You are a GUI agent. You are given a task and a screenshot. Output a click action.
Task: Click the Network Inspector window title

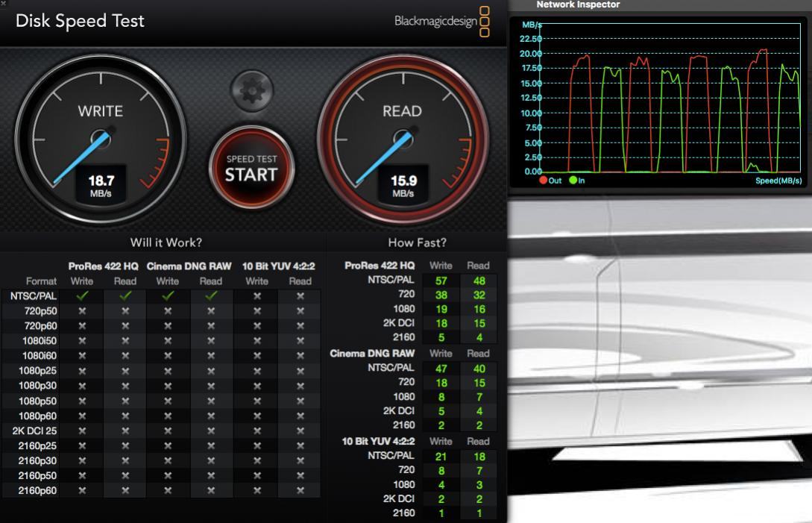tap(578, 4)
